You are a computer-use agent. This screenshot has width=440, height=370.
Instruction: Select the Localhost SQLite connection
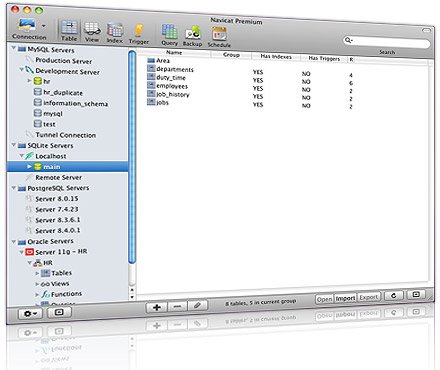(50, 156)
